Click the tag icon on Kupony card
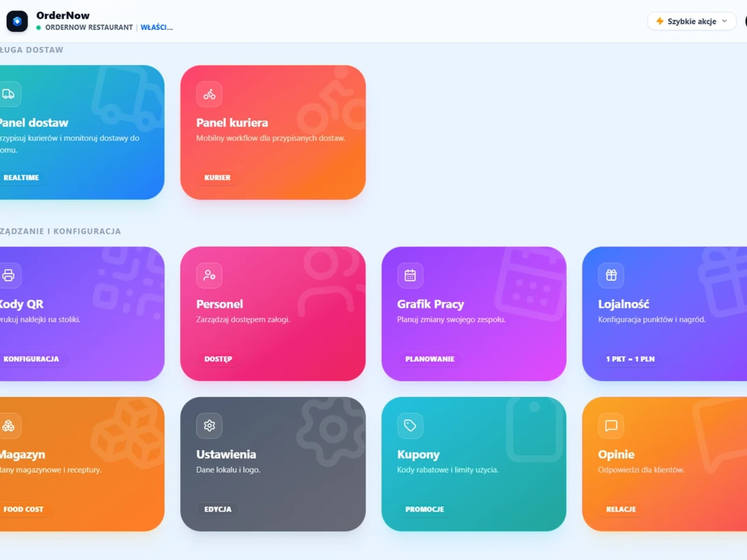The image size is (747, 560). point(410,426)
